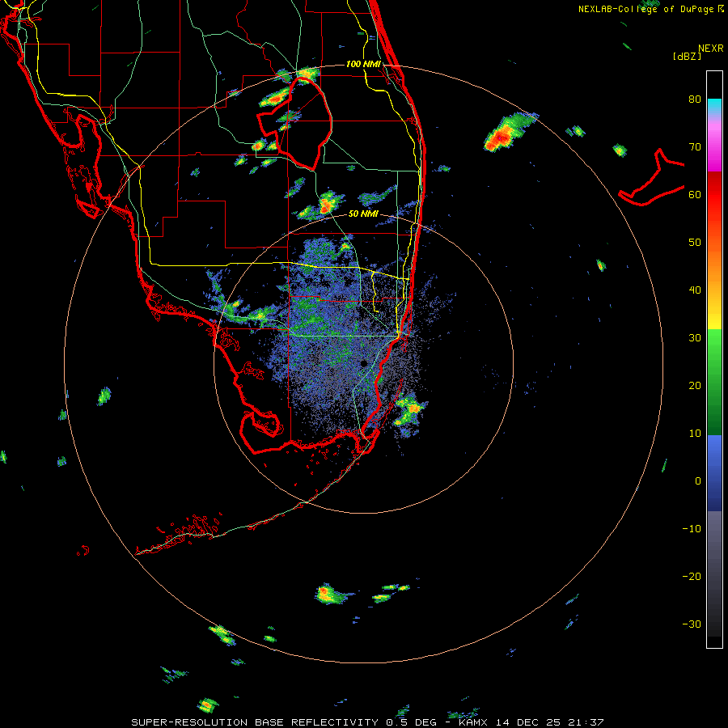Click the red segment of the color bar
Viewport: 728px width, 728px height.
(714, 195)
